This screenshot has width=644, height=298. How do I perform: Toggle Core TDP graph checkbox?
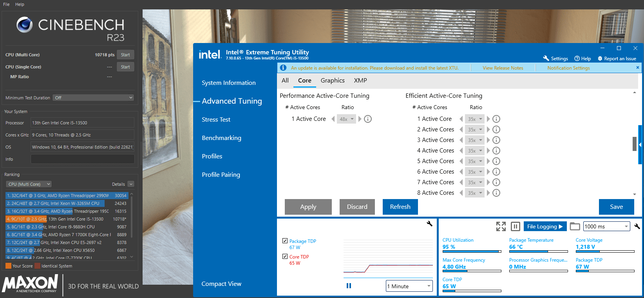coord(285,257)
